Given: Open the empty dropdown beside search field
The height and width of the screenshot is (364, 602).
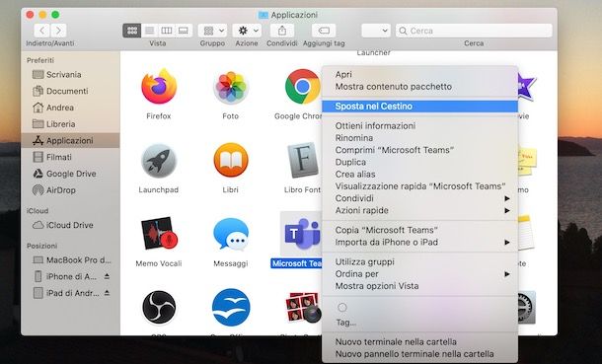Looking at the screenshot, I should point(376,31).
